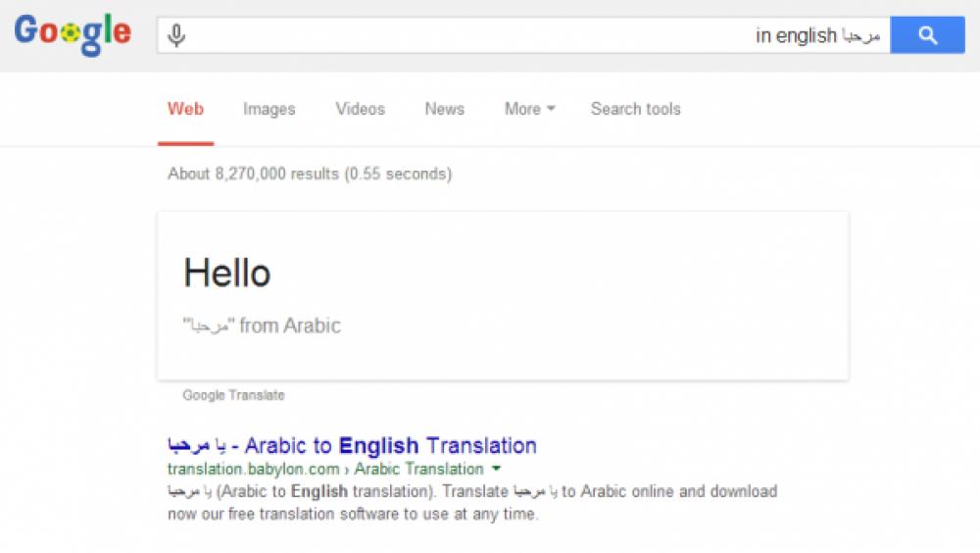The image size is (980, 553).
Task: Click the 'from Arabic' source text
Action: 290,327
